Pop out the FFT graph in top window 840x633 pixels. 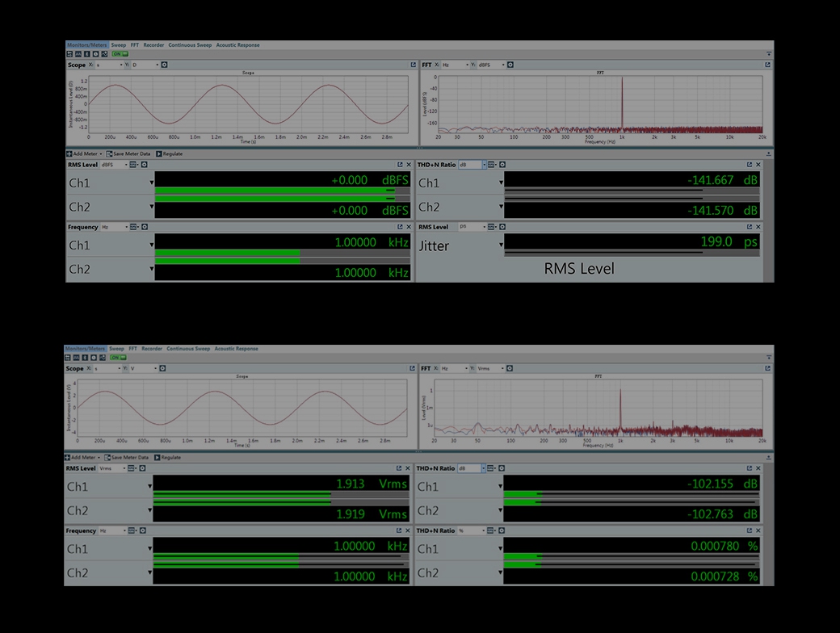pyautogui.click(x=767, y=65)
